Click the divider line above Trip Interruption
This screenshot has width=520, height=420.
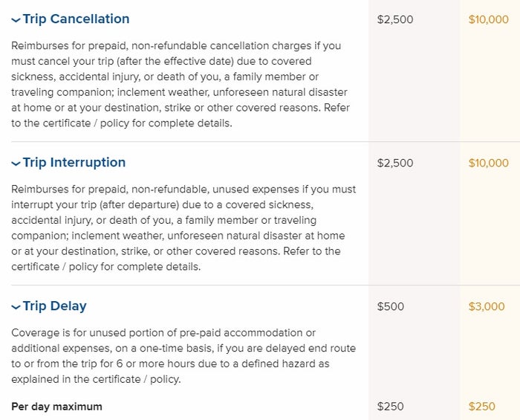click(x=265, y=142)
